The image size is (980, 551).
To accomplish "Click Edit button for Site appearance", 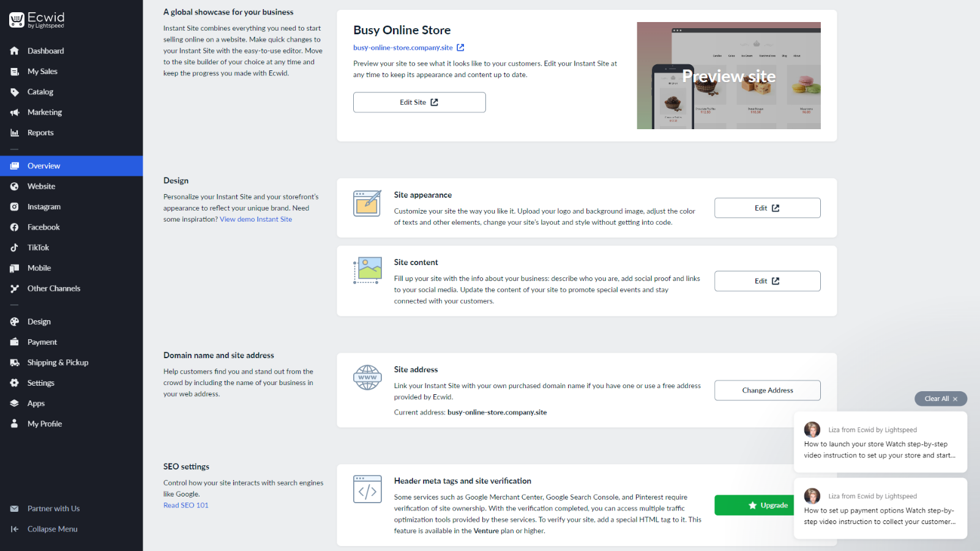I will pyautogui.click(x=767, y=208).
